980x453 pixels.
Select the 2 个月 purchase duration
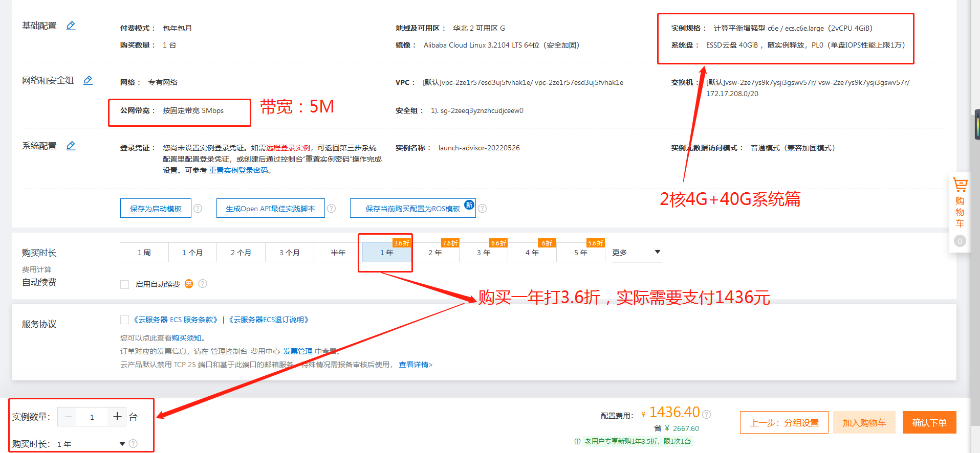(241, 253)
